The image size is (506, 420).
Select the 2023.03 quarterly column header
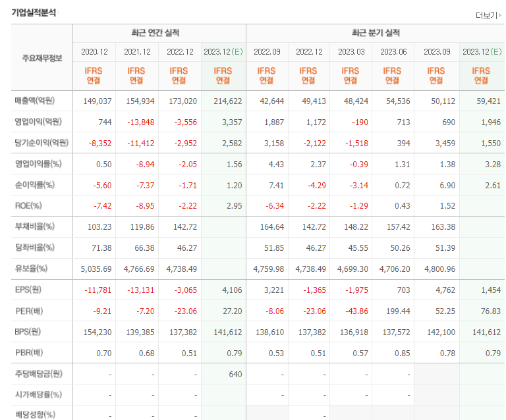click(351, 52)
